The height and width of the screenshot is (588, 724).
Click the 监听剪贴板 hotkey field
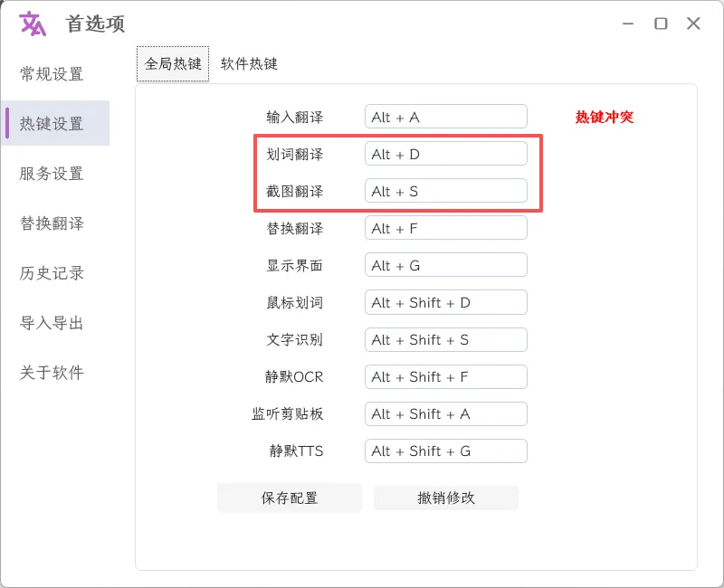[445, 413]
